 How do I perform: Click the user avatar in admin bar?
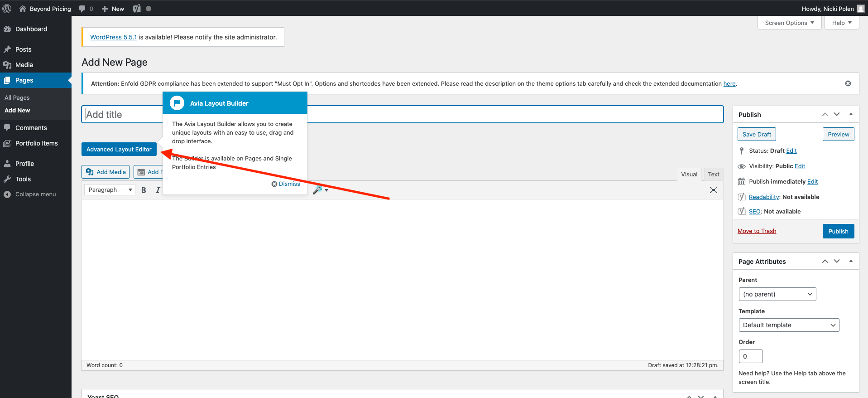(x=861, y=9)
